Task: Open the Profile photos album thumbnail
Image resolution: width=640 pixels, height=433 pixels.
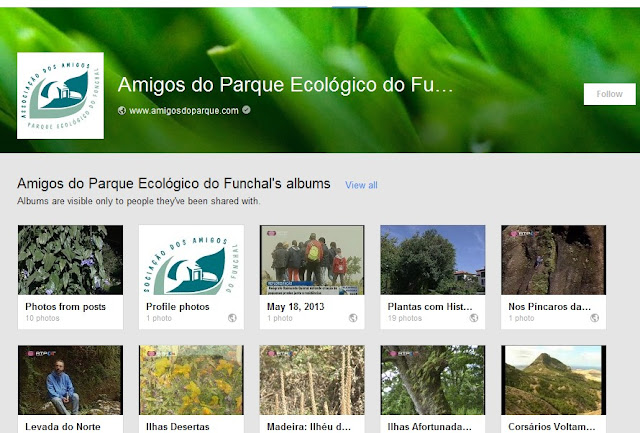Action: pos(191,260)
